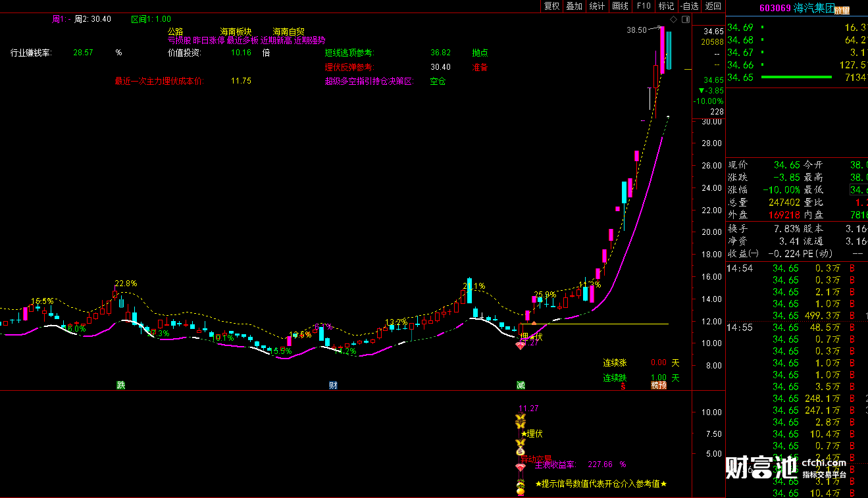Click the 34.66 ask price row
Viewport: 868px width, 498px height.
797,65
